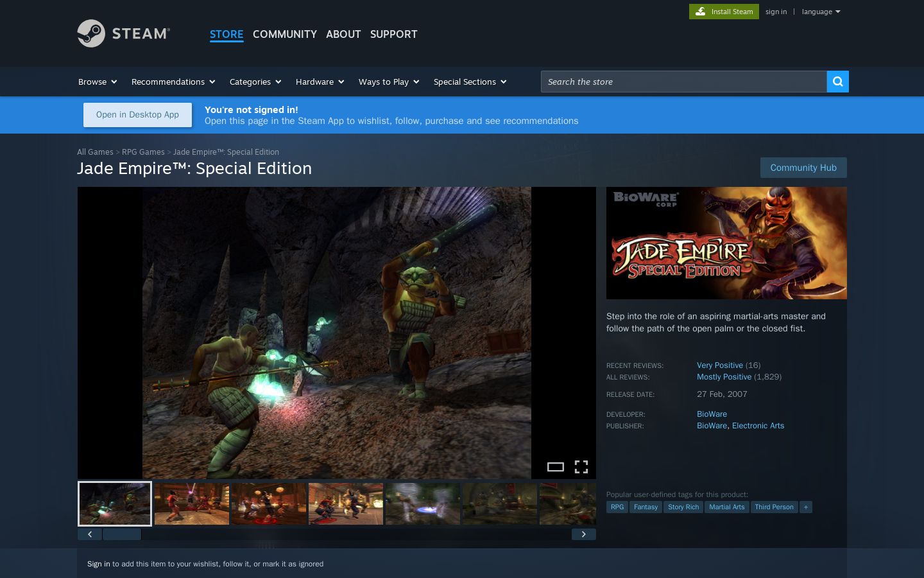Image resolution: width=924 pixels, height=578 pixels.
Task: Click the magnifier search button
Action: pyautogui.click(x=837, y=82)
